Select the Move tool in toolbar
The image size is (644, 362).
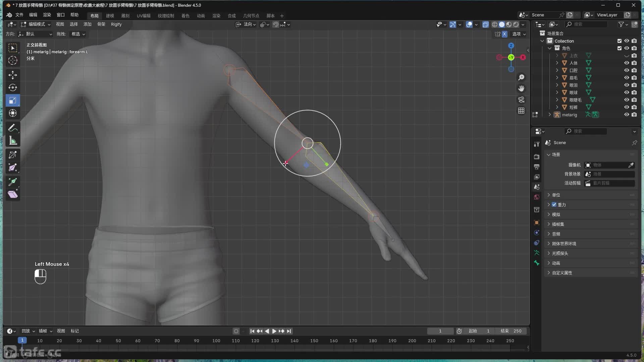click(13, 75)
